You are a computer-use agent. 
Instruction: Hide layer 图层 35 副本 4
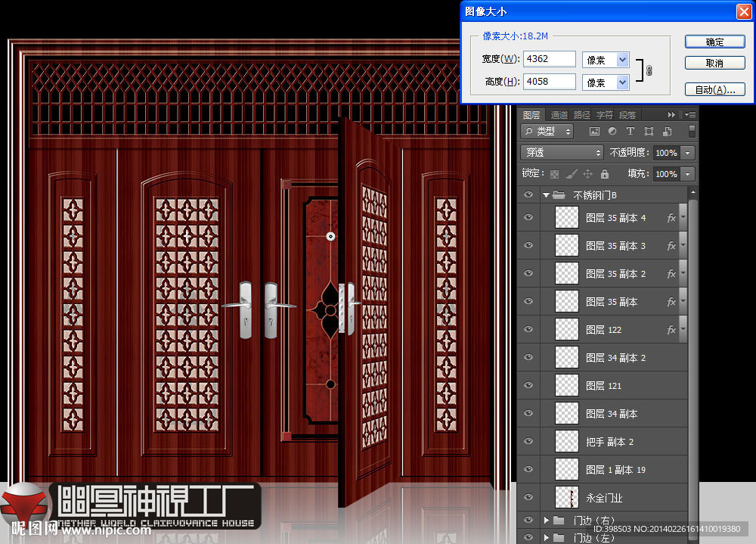tap(528, 217)
